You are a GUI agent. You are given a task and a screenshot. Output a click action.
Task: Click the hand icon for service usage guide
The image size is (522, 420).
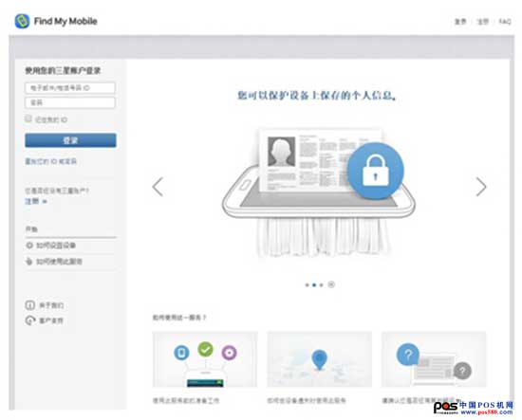coord(29,262)
